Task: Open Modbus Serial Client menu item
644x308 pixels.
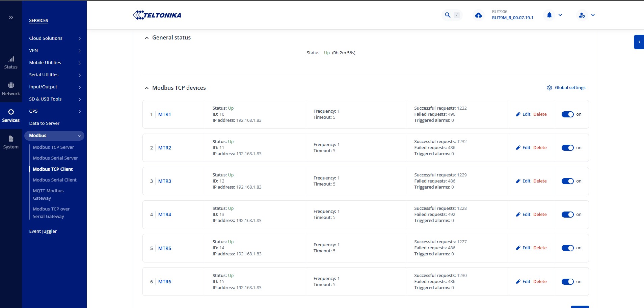Action: (x=55, y=180)
